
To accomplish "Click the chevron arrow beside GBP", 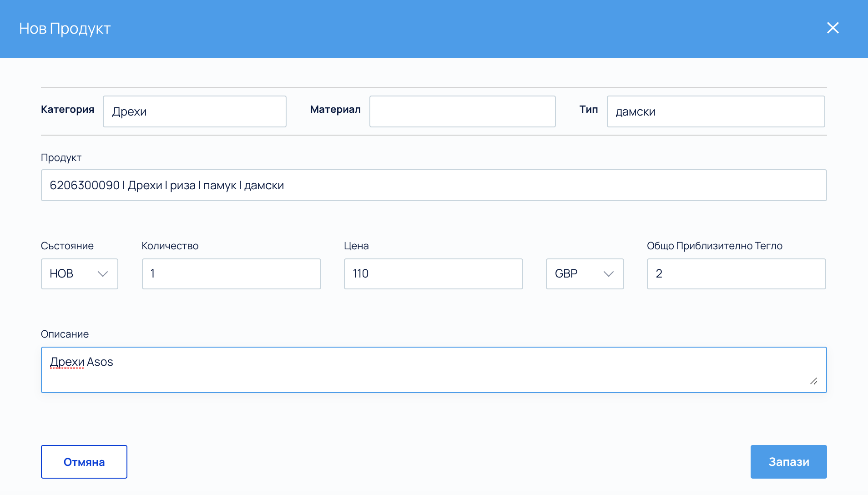I will 608,274.
